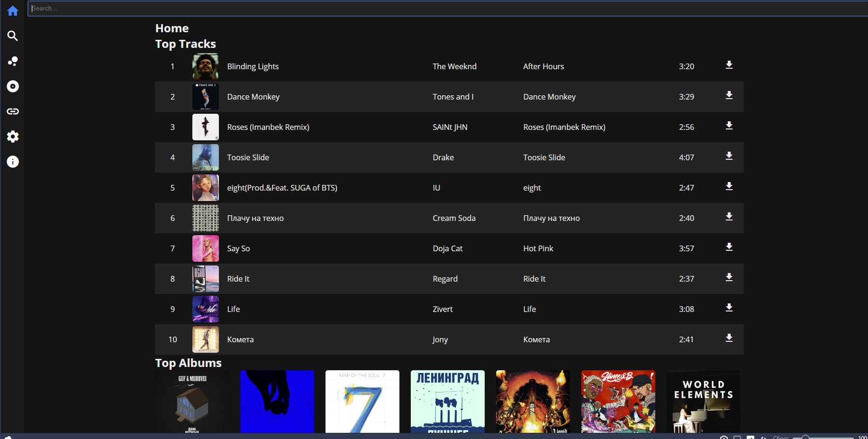Screen dimensions: 868x439
Task: Download the Dance Monkey track
Action: tap(729, 96)
